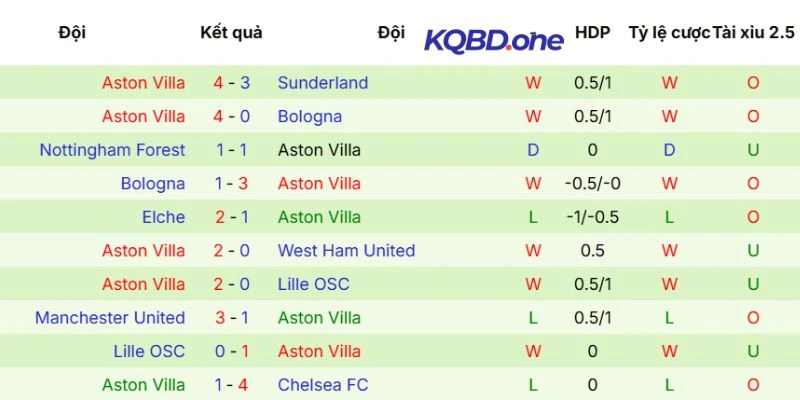Click the first Đội column header
800x400 pixels.
tap(72, 32)
